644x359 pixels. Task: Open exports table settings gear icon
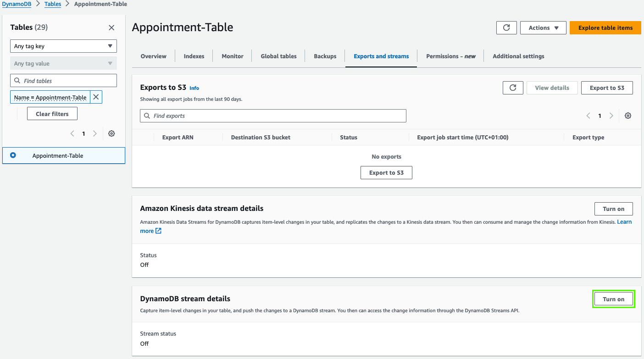coord(628,116)
